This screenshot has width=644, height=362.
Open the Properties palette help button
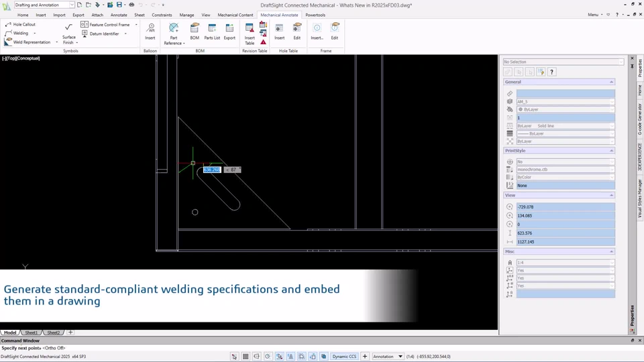point(551,72)
